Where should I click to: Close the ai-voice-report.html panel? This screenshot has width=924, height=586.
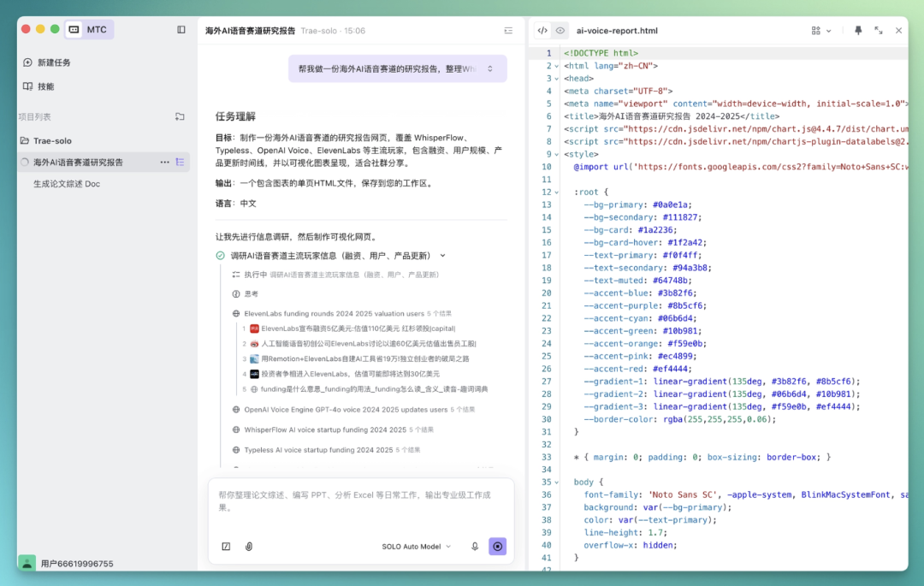point(898,31)
